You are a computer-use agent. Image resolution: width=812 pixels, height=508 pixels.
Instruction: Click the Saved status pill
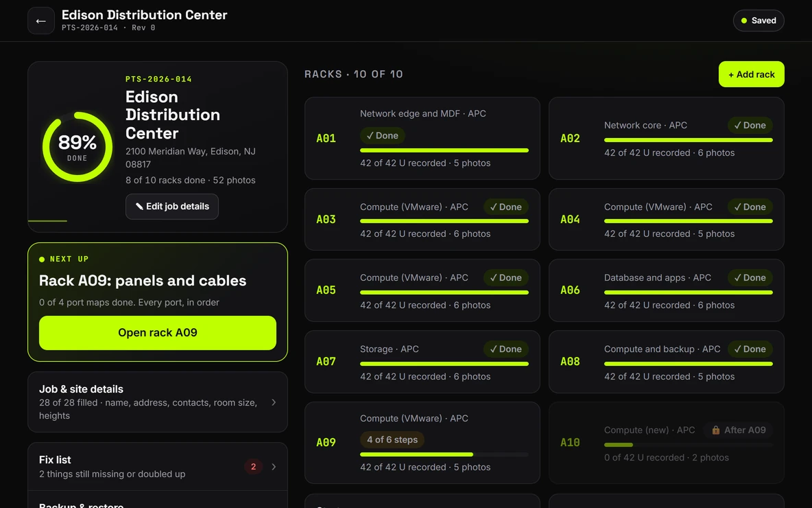coord(759,21)
